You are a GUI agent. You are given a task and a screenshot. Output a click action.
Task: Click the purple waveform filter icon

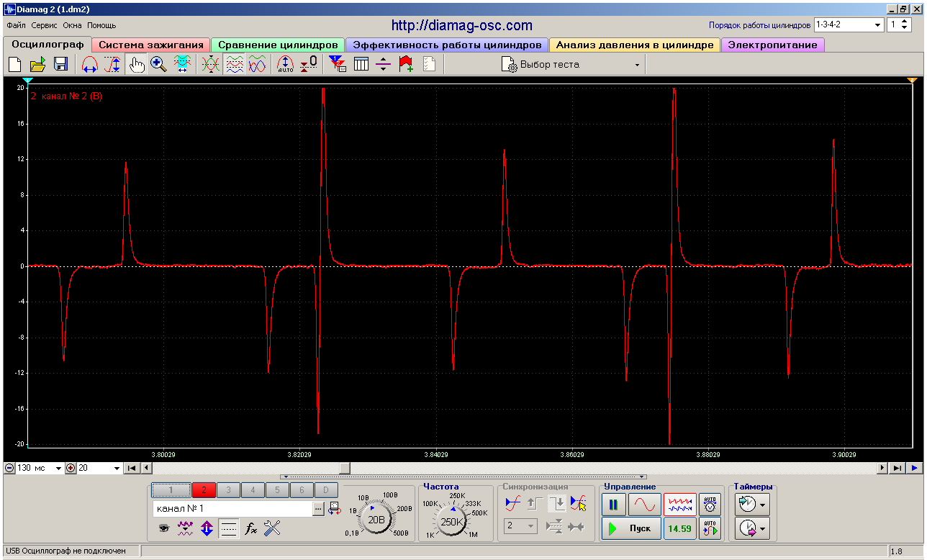pyautogui.click(x=186, y=528)
